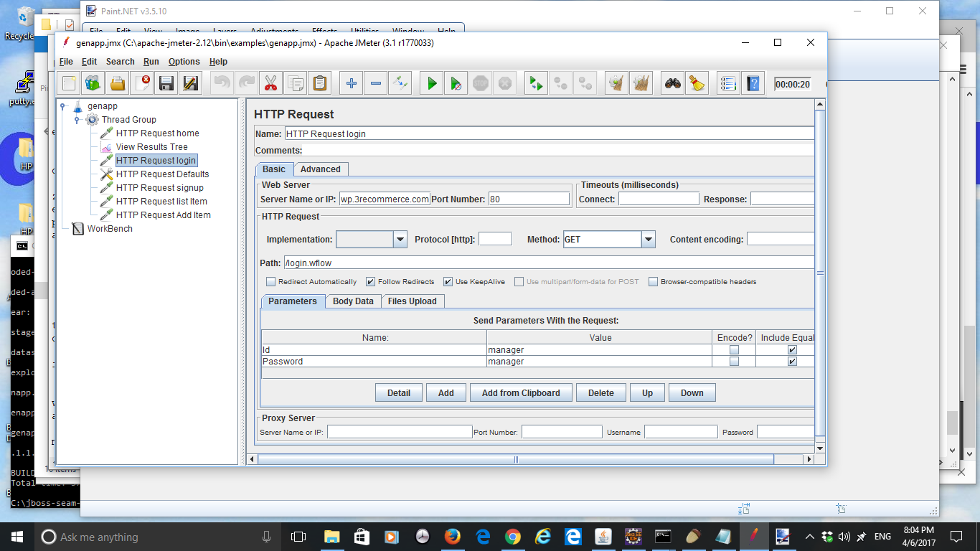
Task: Open the function helper list icon
Action: (729, 83)
